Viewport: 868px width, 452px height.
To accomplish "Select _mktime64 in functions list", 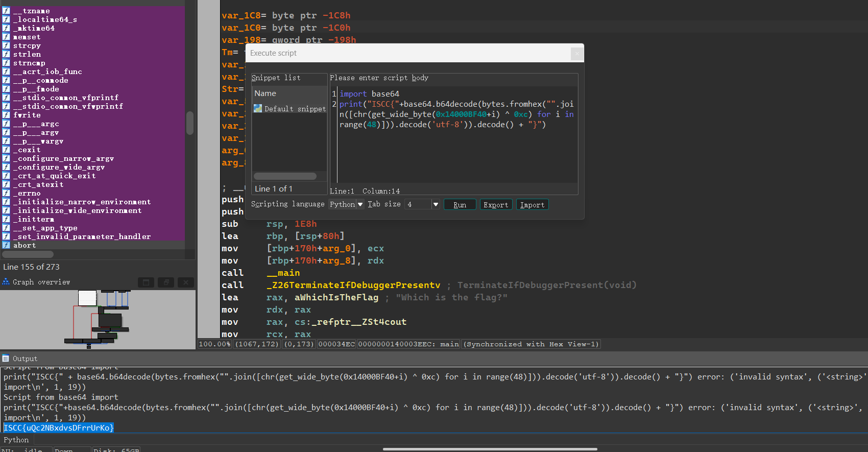I will tap(34, 28).
